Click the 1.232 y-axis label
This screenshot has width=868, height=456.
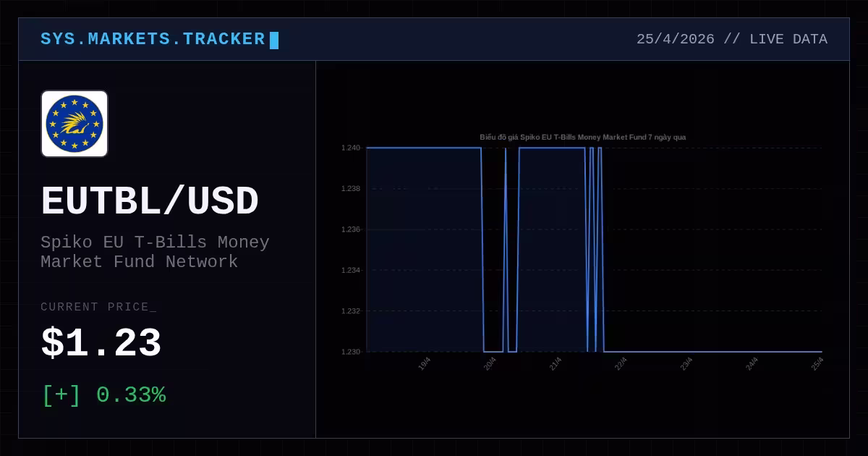pyautogui.click(x=351, y=311)
